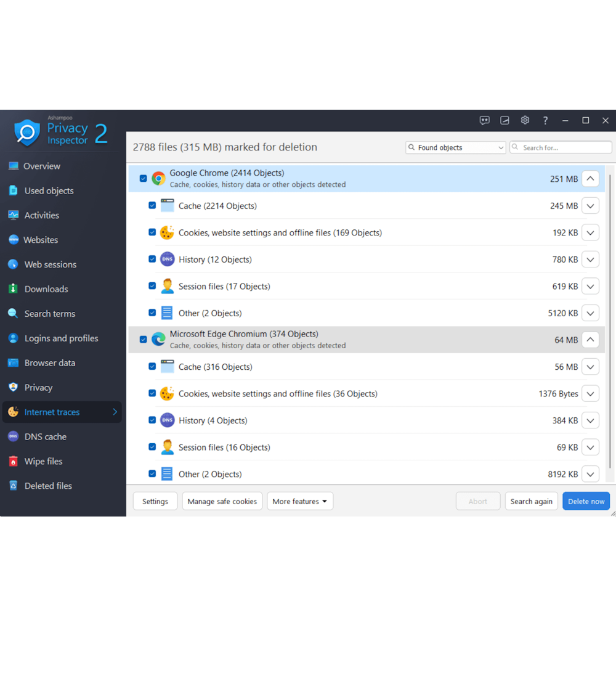Viewport: 616px width, 678px height.
Task: Click the skin/theme icon in title bar
Action: tap(505, 120)
